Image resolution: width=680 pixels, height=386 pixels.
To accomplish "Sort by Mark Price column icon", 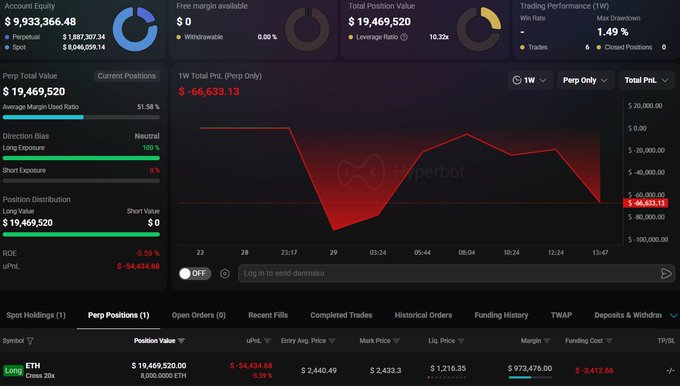I will coord(396,341).
